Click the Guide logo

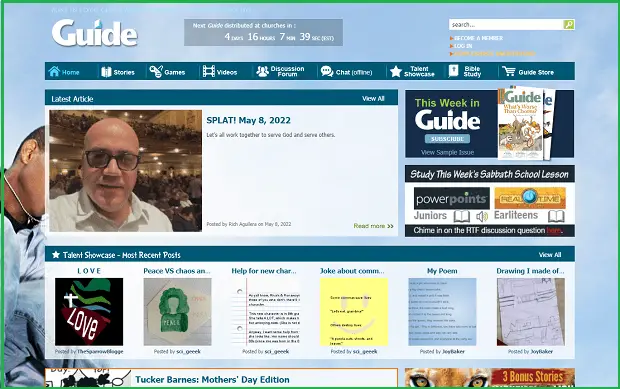pos(95,33)
